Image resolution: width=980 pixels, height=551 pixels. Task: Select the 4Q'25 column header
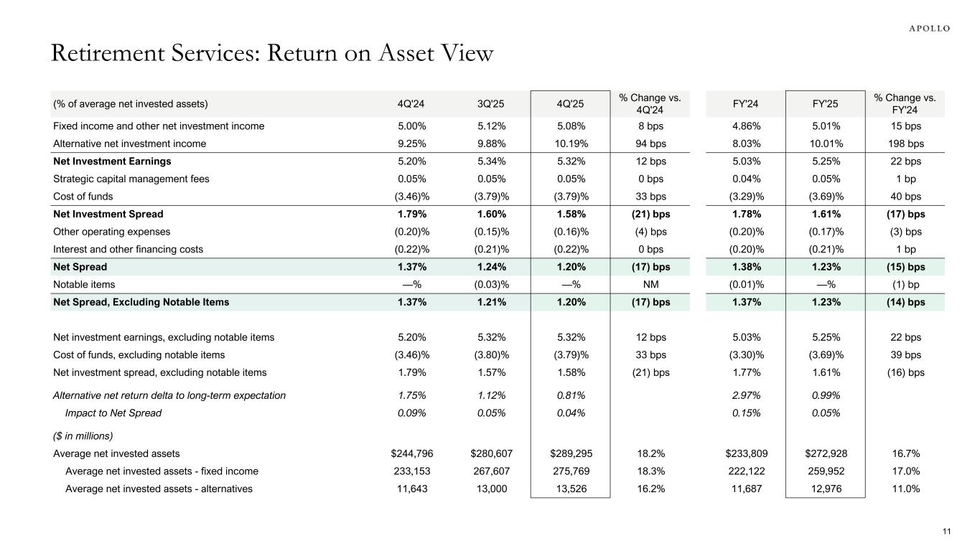(x=570, y=103)
